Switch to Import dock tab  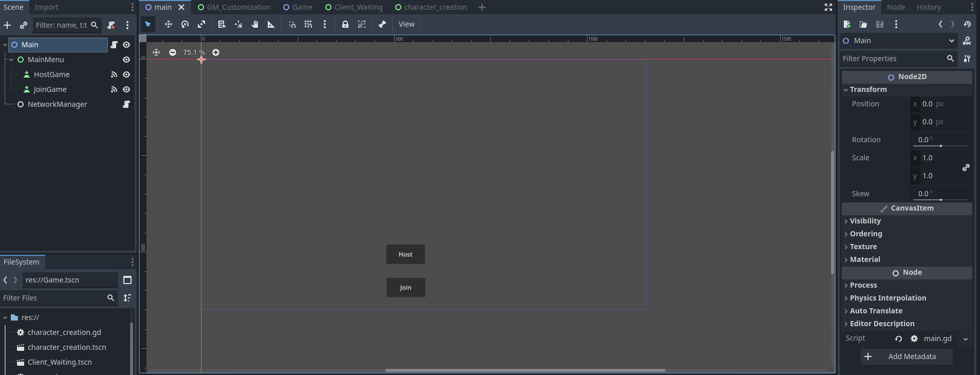click(46, 7)
